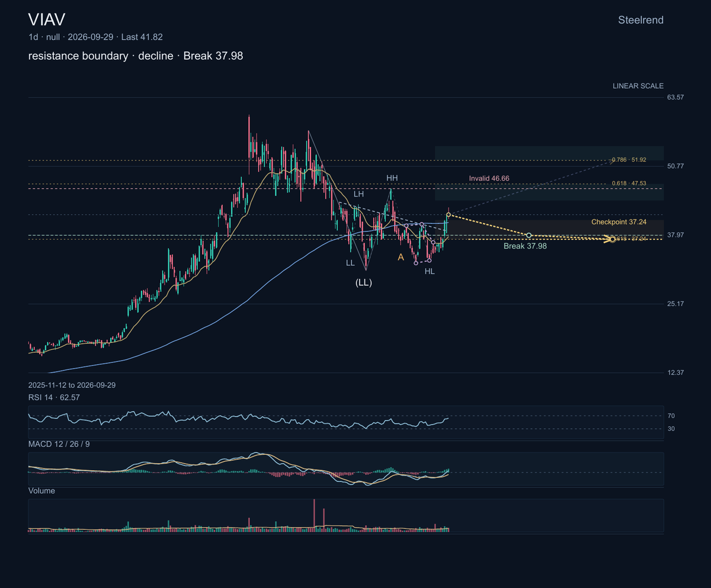Viewport: 711px width, 588px height.
Task: Click the Steelrend brand label
Action: pos(640,20)
